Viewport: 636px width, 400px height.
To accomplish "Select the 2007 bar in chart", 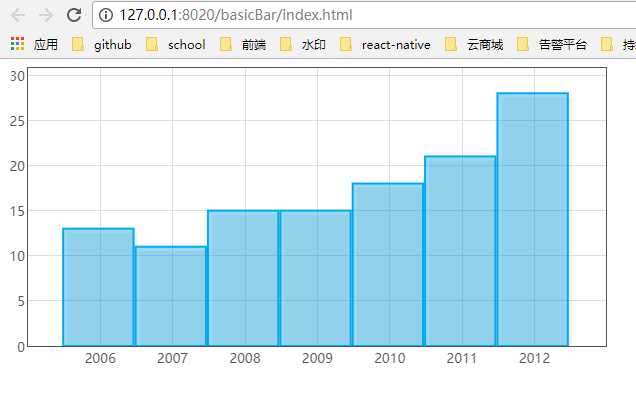I will click(171, 296).
